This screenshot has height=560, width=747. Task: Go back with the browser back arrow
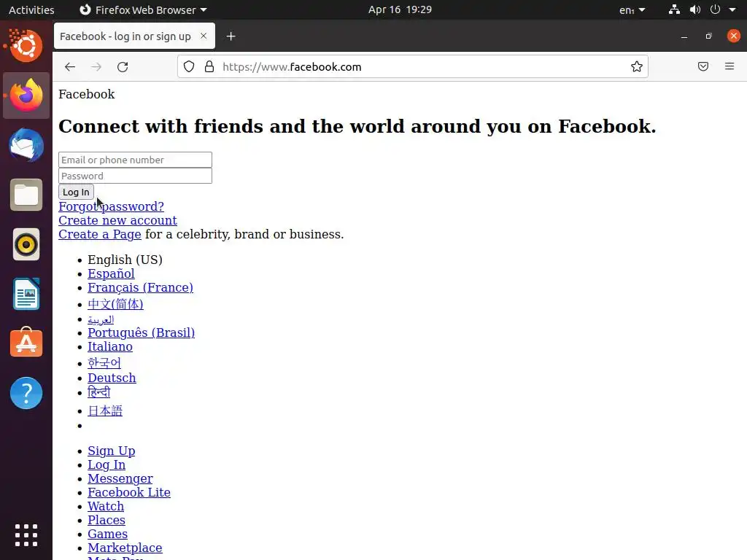click(70, 67)
